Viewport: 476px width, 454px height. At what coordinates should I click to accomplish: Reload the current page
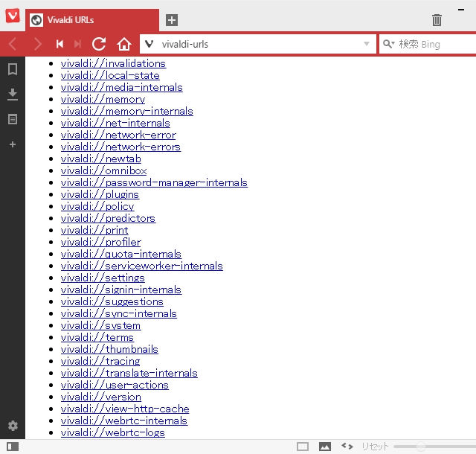[99, 44]
